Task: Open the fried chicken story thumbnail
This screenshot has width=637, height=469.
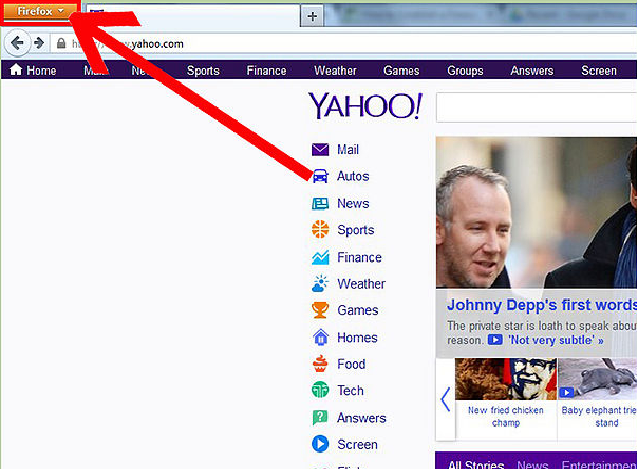Action: 506,379
